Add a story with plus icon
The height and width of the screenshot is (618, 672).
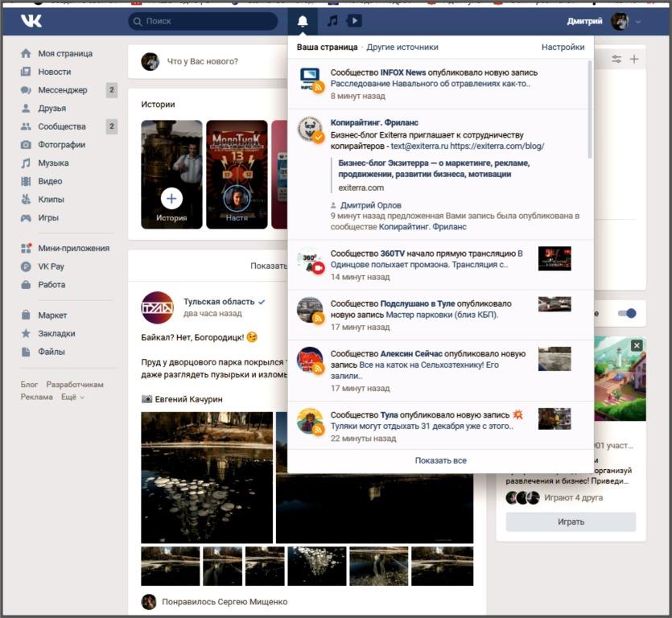click(171, 199)
